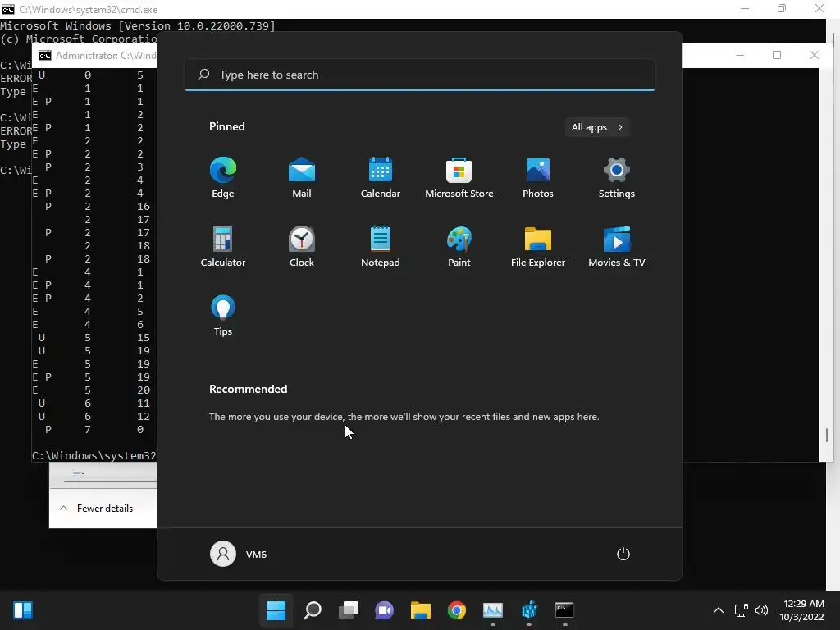Screen dimensions: 840x630
Task: Focus the Type here to search box
Action: point(420,75)
